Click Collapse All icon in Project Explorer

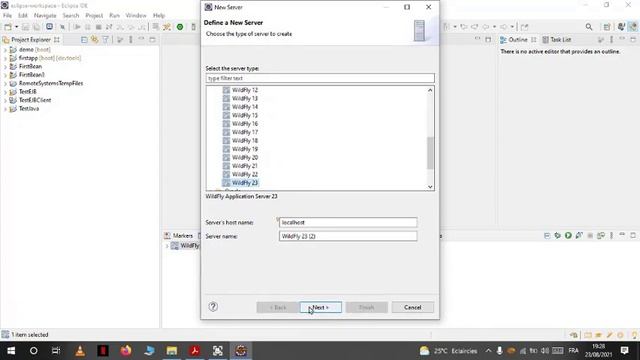84,40
